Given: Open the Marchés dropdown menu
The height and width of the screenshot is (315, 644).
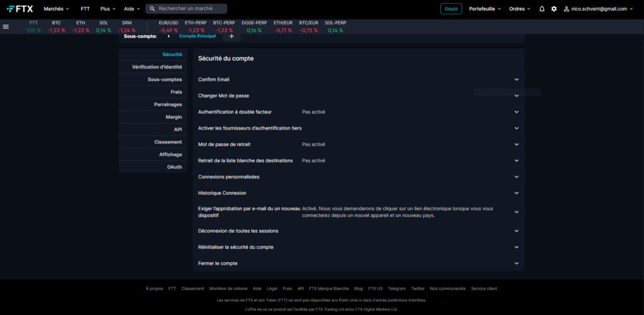Looking at the screenshot, I should click(x=57, y=9).
